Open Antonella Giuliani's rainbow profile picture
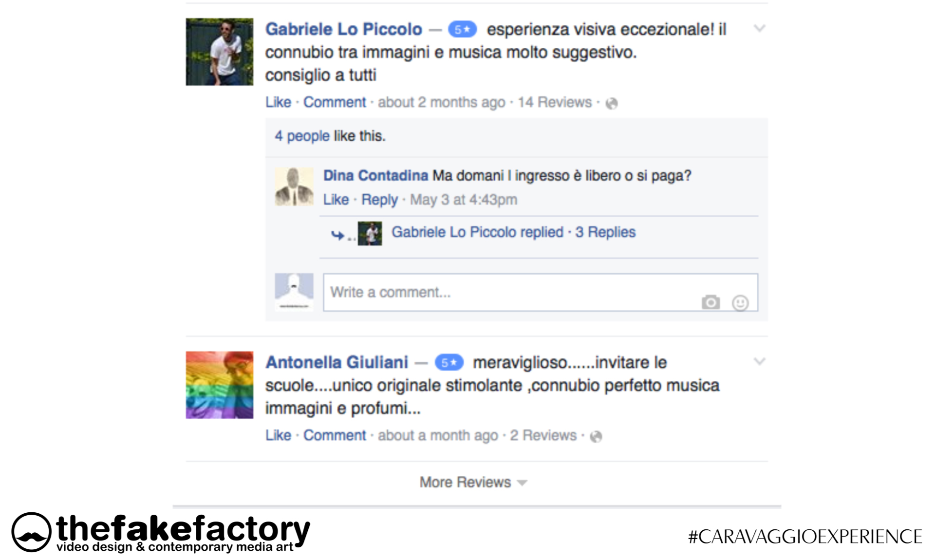 220,385
